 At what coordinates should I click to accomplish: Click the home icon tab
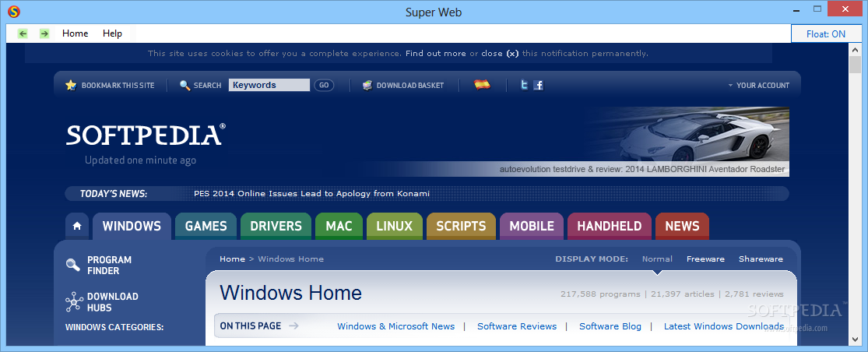(77, 226)
